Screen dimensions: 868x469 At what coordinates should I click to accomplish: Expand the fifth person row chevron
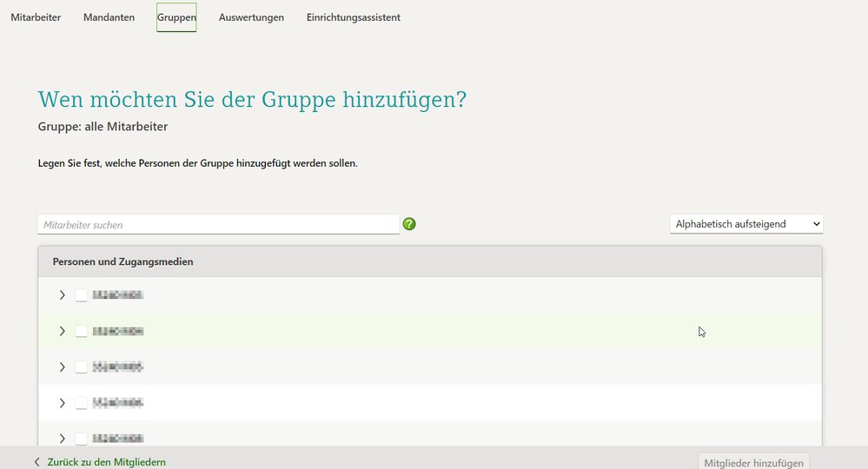tap(62, 439)
